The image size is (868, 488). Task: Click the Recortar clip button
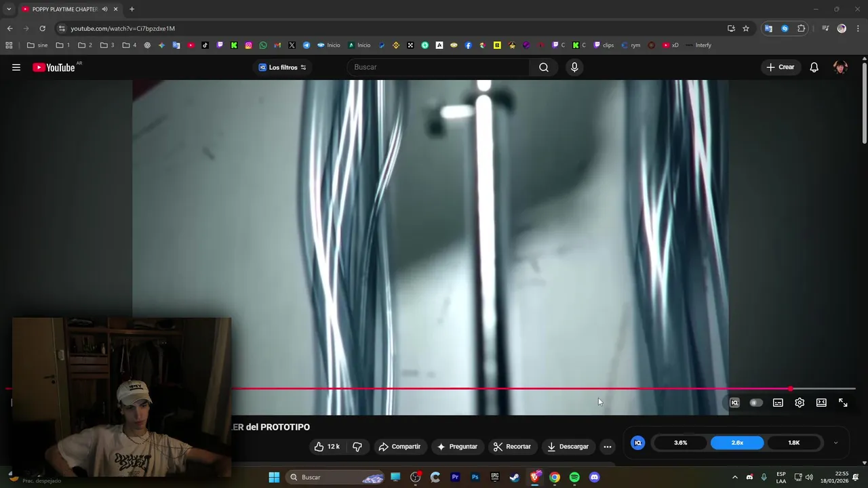512,447
